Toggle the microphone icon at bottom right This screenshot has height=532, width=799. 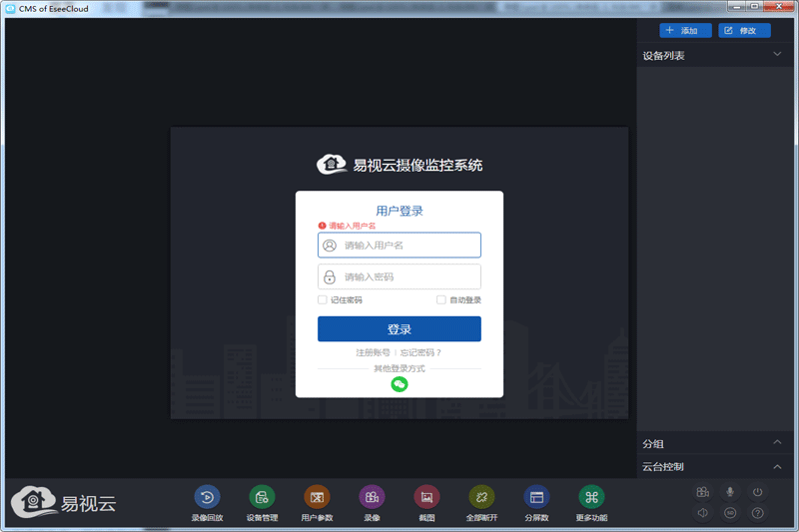pyautogui.click(x=730, y=492)
